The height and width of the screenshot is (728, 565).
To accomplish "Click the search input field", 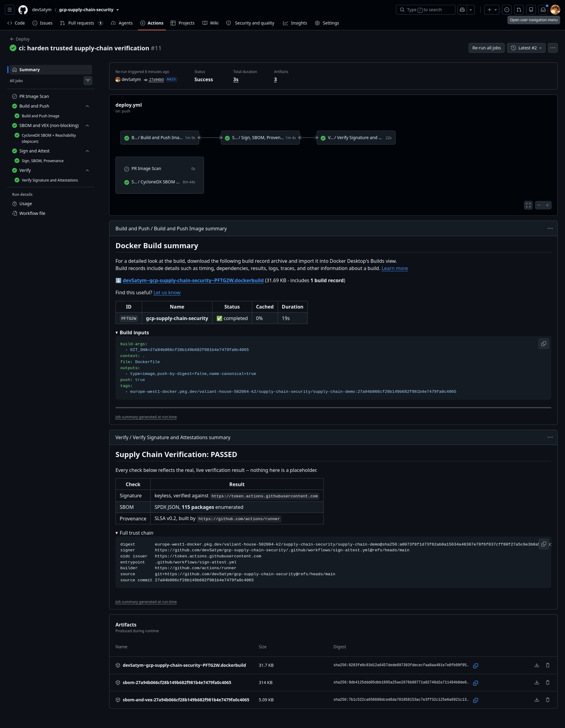I will click(x=425, y=10).
